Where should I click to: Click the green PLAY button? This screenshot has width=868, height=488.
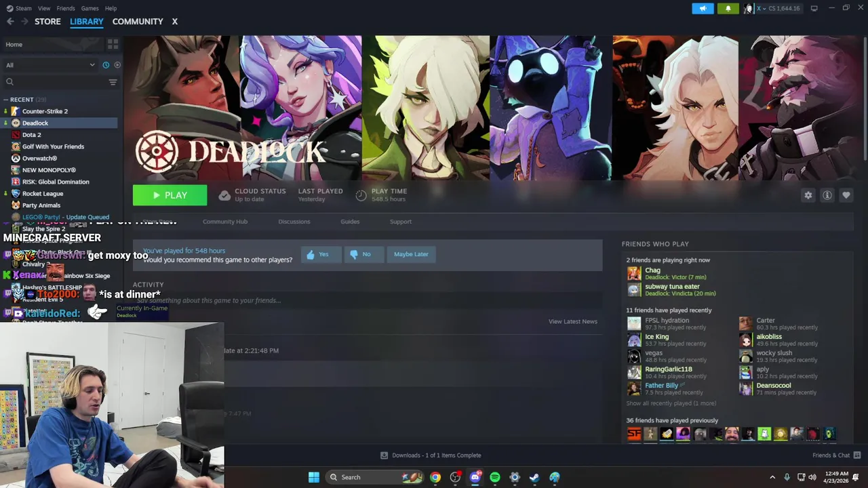coord(170,195)
